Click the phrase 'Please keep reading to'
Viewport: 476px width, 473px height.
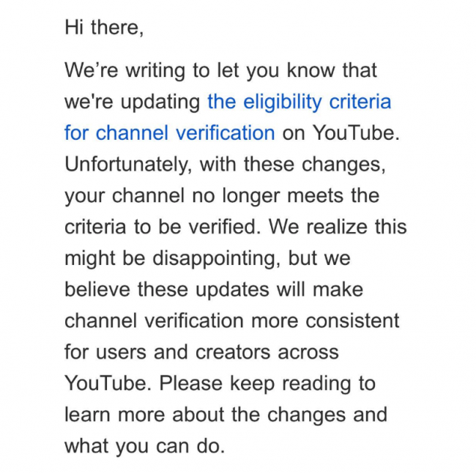click(x=267, y=384)
